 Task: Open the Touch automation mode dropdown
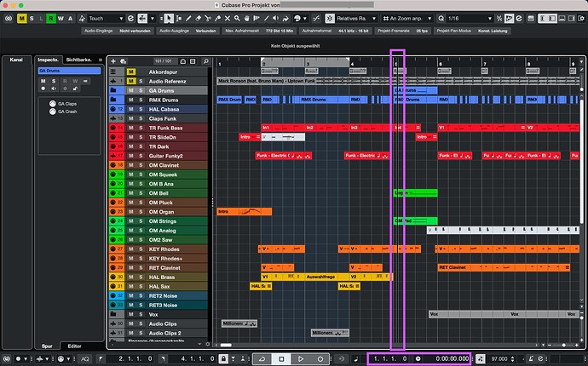tap(107, 19)
